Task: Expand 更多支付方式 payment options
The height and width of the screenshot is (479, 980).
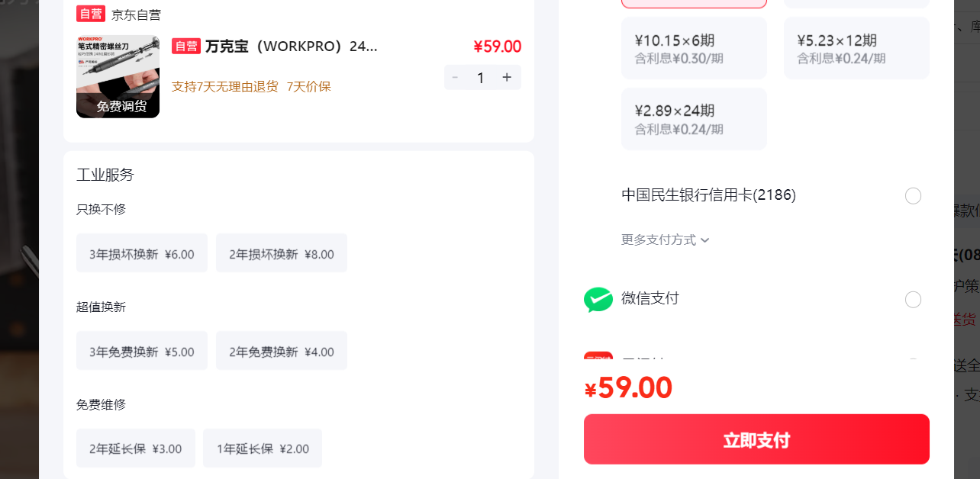Action: [x=666, y=240]
